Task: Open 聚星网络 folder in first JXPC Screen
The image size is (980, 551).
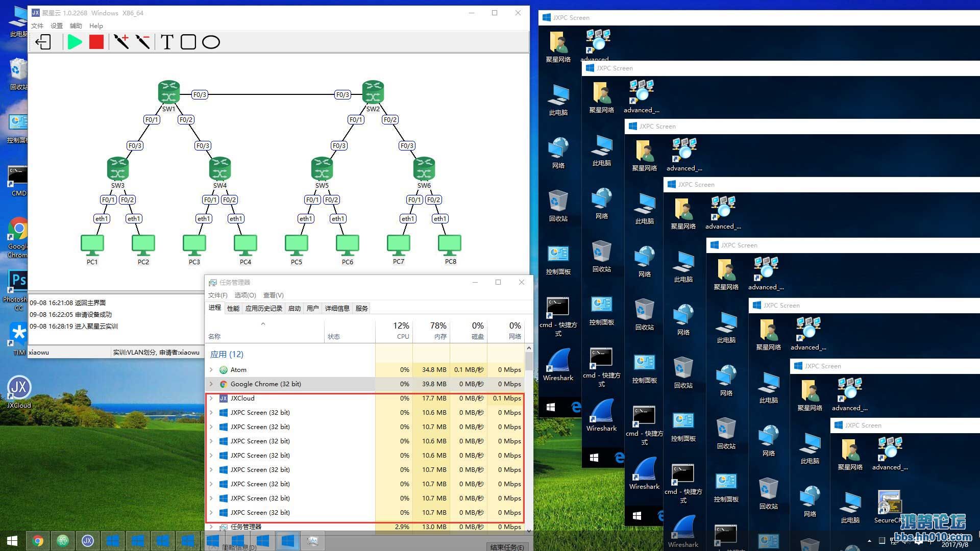Action: pyautogui.click(x=558, y=47)
